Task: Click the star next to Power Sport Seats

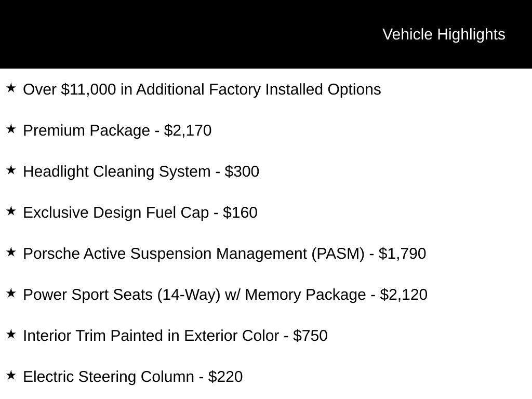Action: (11, 294)
